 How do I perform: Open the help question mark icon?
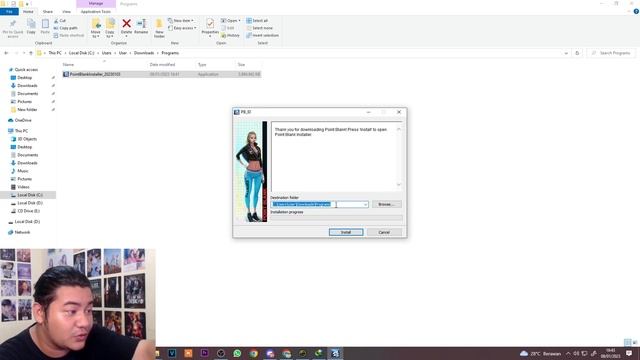coord(636,11)
